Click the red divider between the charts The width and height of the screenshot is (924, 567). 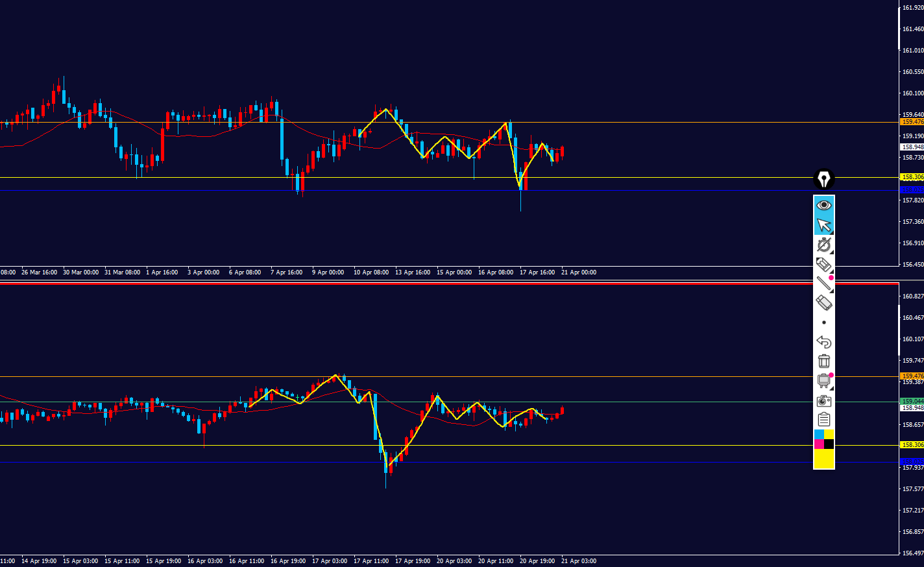click(x=448, y=283)
